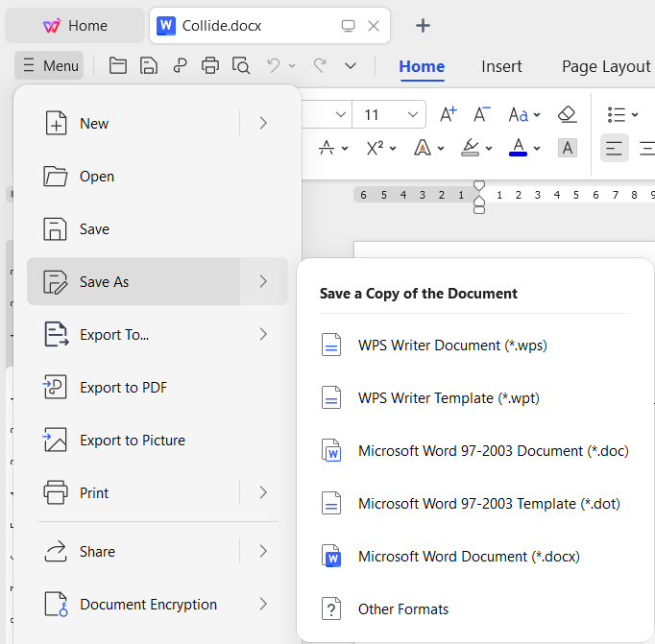Open the Insert ribbon tab
Image resolution: width=655 pixels, height=644 pixels.
[501, 66]
